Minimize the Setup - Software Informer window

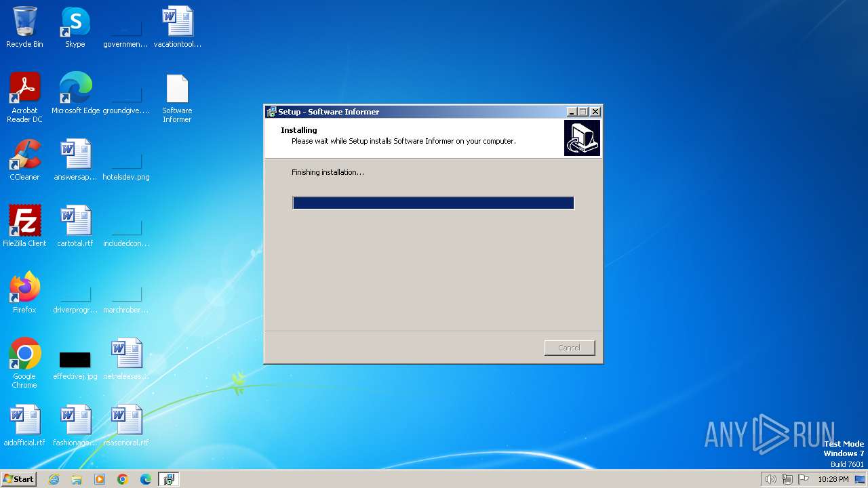[x=572, y=112]
